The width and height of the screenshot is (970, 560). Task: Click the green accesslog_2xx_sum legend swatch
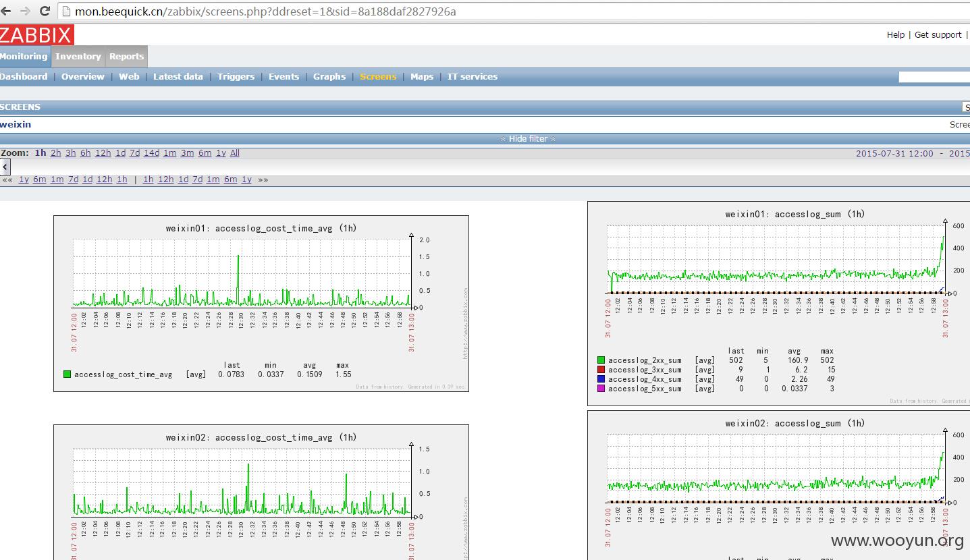coord(601,360)
